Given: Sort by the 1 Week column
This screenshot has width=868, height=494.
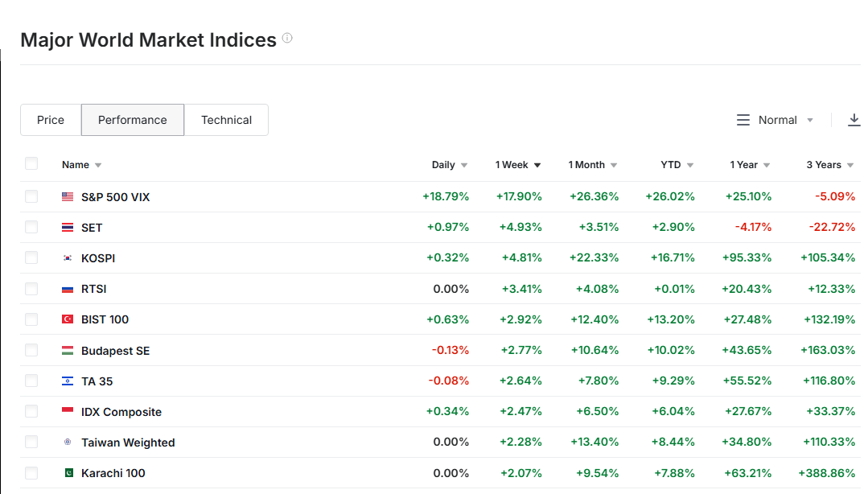Looking at the screenshot, I should 517,165.
